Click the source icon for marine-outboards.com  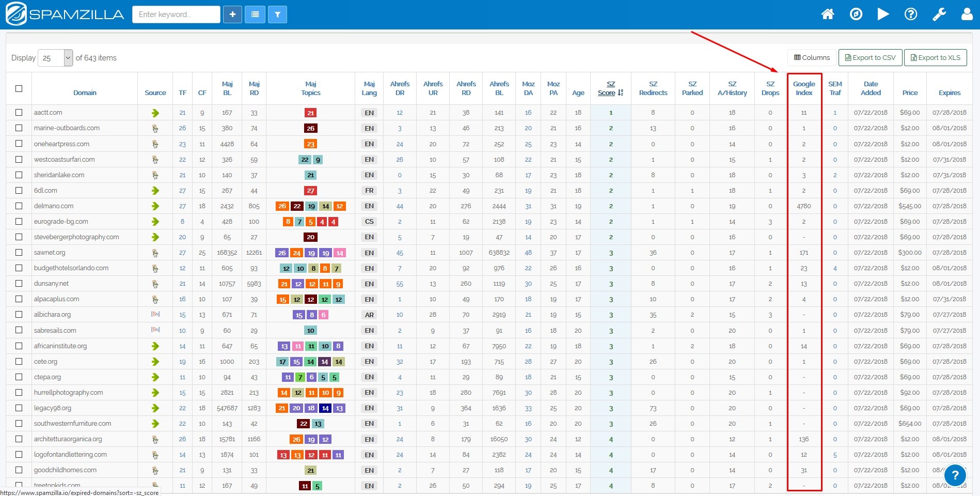pyautogui.click(x=155, y=128)
